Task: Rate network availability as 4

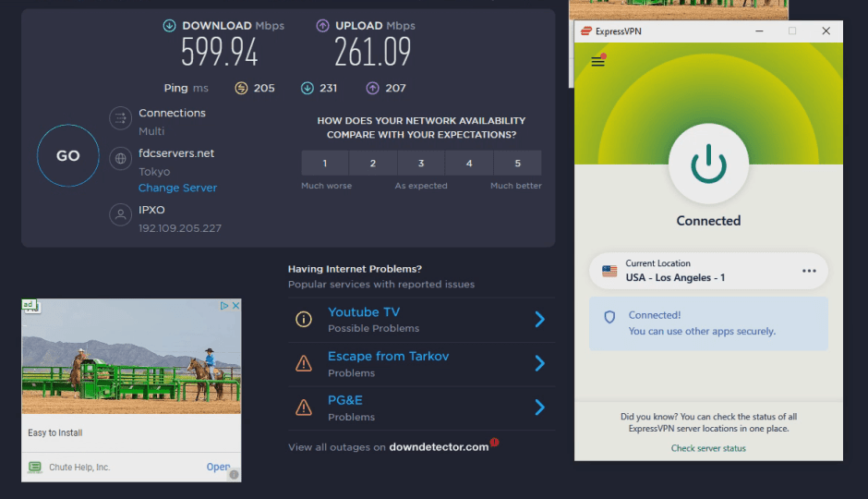Action: point(469,164)
